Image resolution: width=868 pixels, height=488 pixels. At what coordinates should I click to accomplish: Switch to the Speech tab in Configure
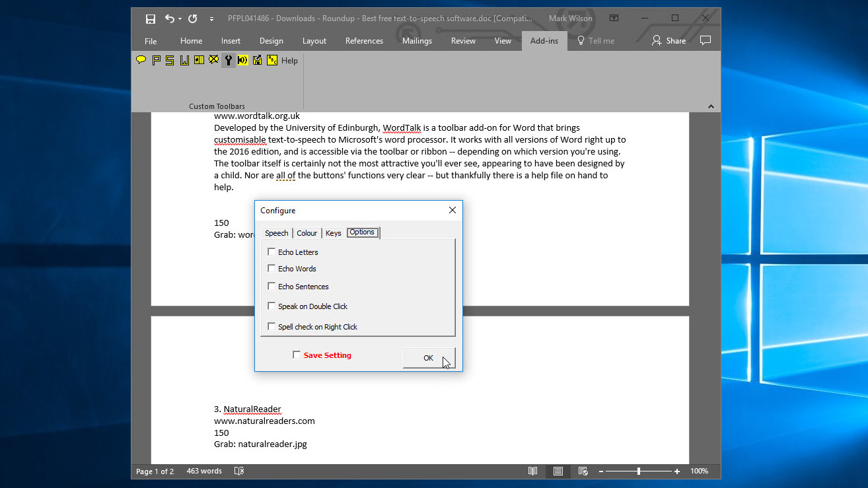[x=276, y=233]
